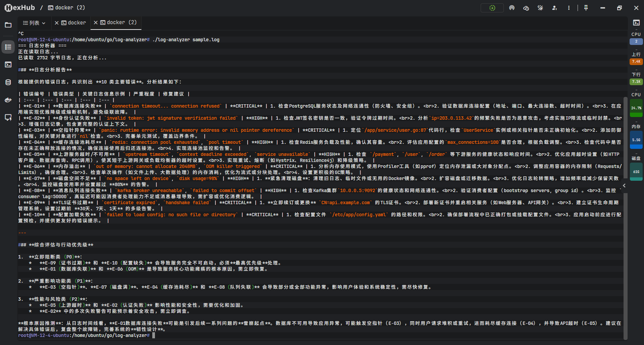Click the docker (2) breadcrumb in title bar
This screenshot has height=345, width=644.
point(67,8)
